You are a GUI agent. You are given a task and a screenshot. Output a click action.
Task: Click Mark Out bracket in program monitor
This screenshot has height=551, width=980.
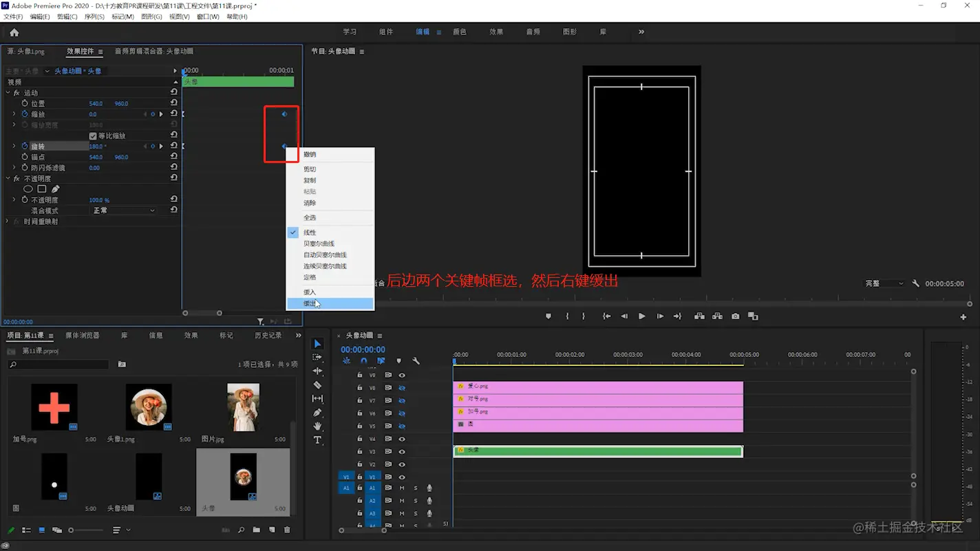pyautogui.click(x=584, y=316)
